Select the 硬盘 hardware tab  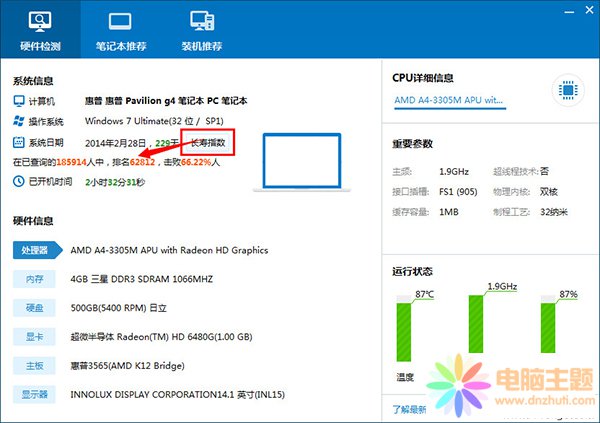36,309
